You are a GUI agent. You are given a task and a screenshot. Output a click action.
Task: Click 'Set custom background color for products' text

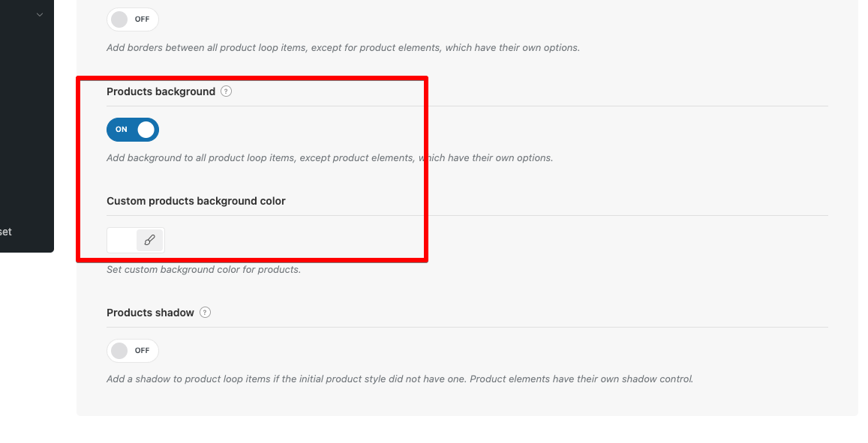point(204,270)
